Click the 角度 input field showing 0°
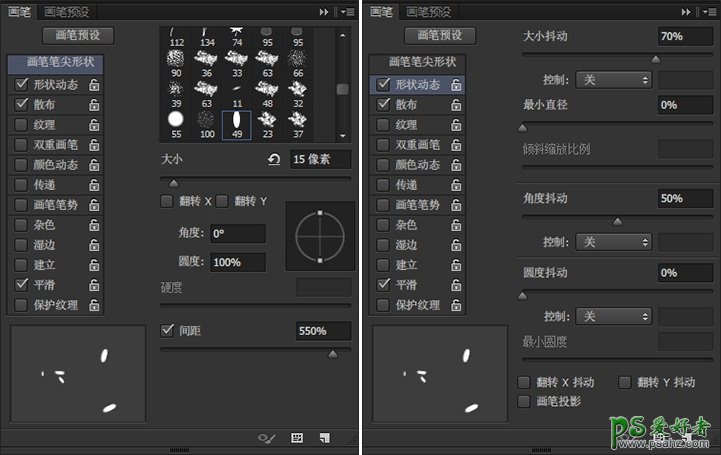This screenshot has width=721, height=455. click(x=238, y=233)
